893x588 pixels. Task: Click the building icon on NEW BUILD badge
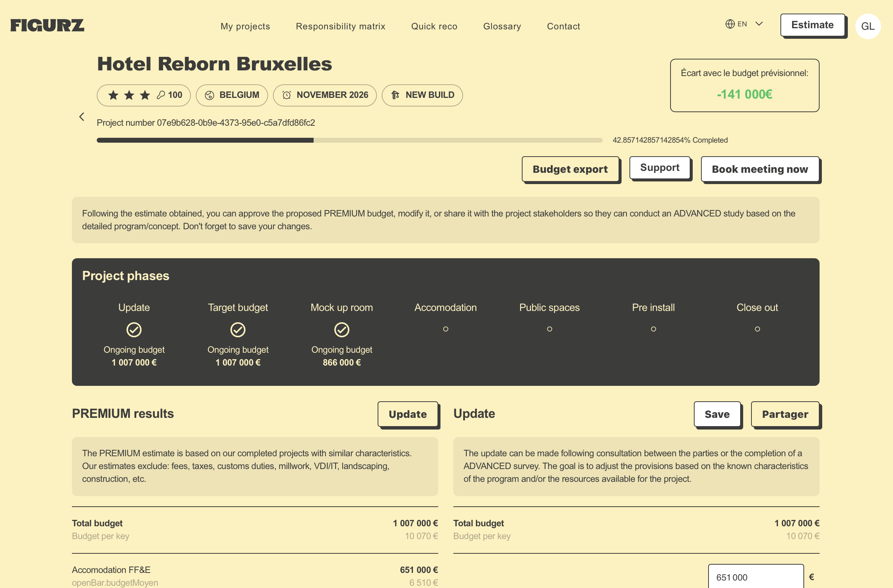395,95
